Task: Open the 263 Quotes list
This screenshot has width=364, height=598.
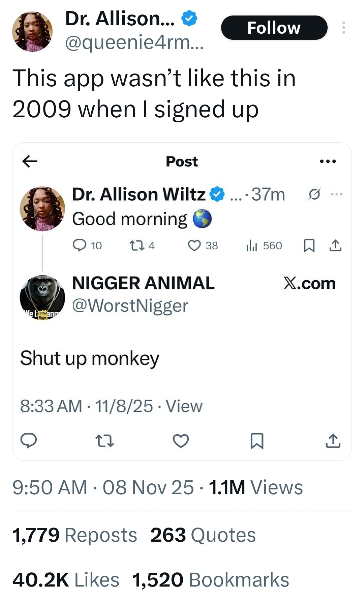Action: pyautogui.click(x=203, y=535)
